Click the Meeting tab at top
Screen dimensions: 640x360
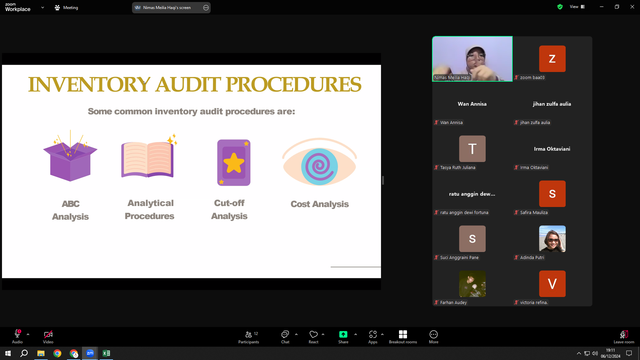(x=66, y=7)
